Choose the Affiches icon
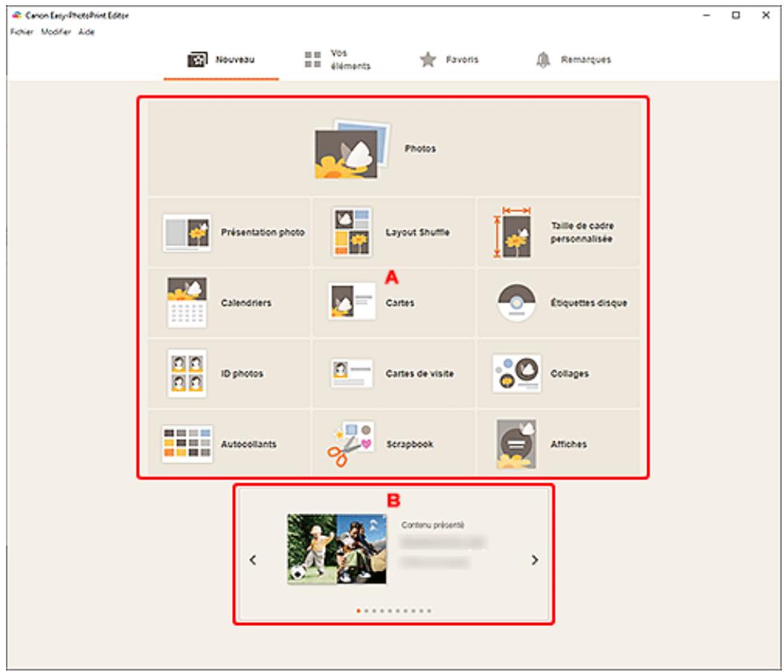The width and height of the screenshot is (784, 672). pos(516,445)
